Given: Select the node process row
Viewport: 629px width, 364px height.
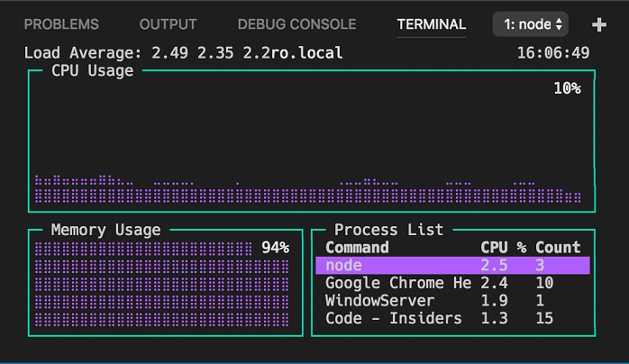Looking at the screenshot, I should coord(452,265).
